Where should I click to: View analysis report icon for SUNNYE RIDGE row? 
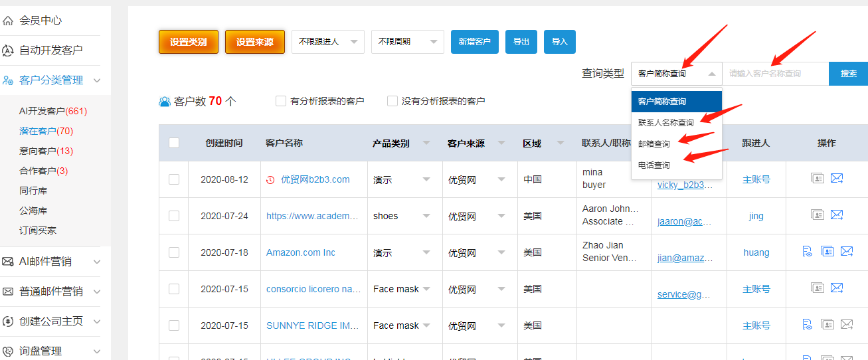[x=808, y=324]
